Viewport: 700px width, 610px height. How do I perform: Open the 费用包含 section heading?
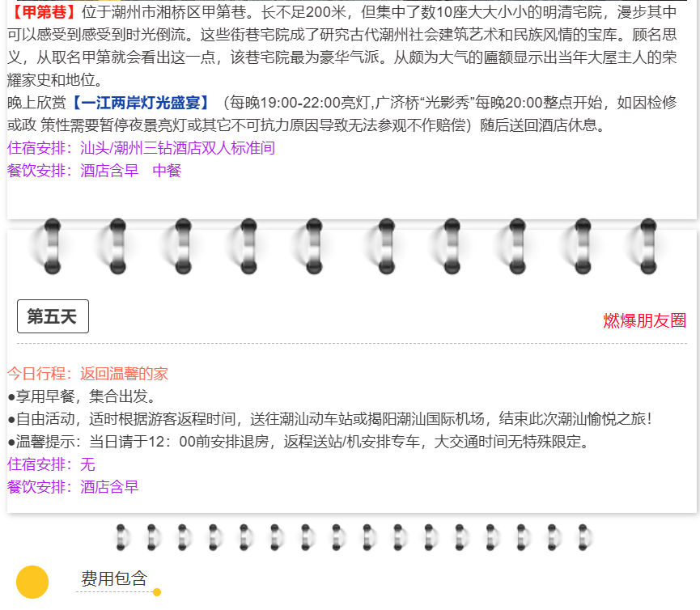tap(114, 578)
